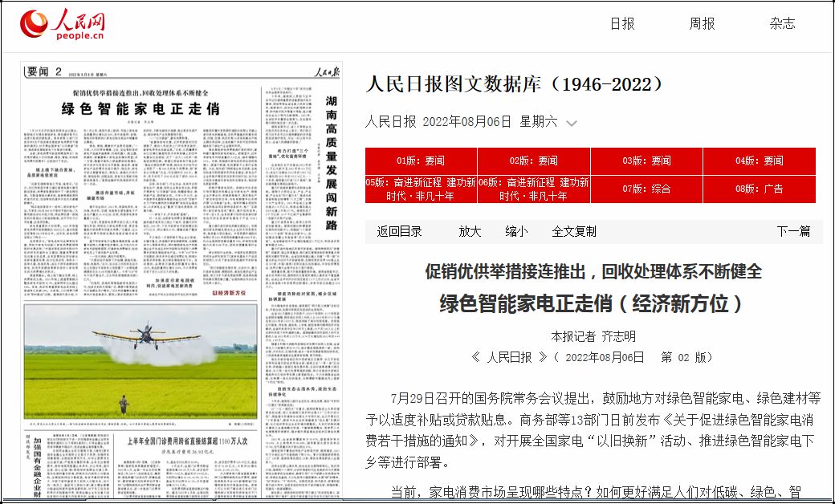Select page 07版：综合
The width and height of the screenshot is (835, 504).
click(x=646, y=189)
